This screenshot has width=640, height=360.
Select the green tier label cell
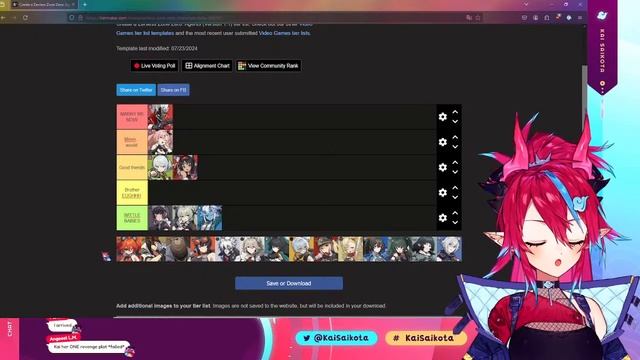(132, 218)
